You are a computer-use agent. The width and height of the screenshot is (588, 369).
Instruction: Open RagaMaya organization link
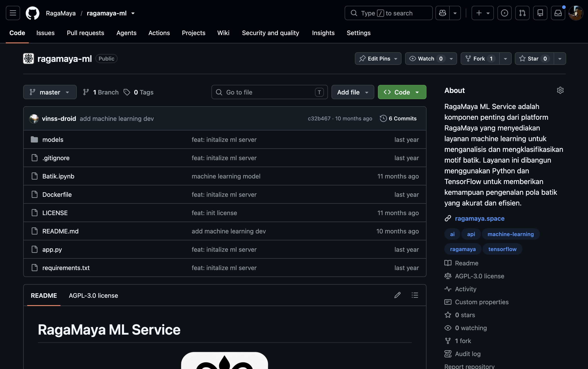[x=61, y=13]
